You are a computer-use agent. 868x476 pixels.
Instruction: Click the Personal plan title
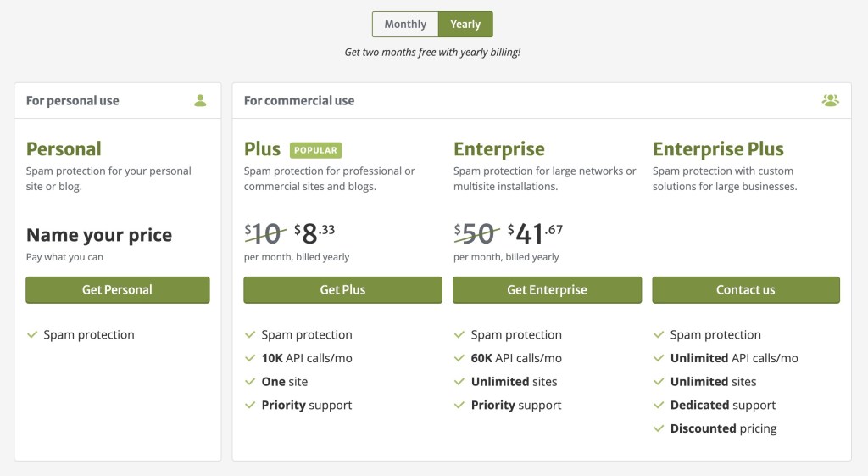64,149
